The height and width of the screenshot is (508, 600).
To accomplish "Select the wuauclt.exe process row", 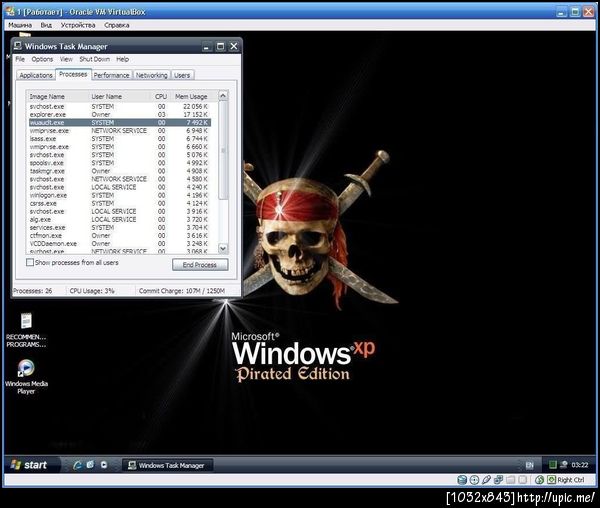I will tap(119, 123).
